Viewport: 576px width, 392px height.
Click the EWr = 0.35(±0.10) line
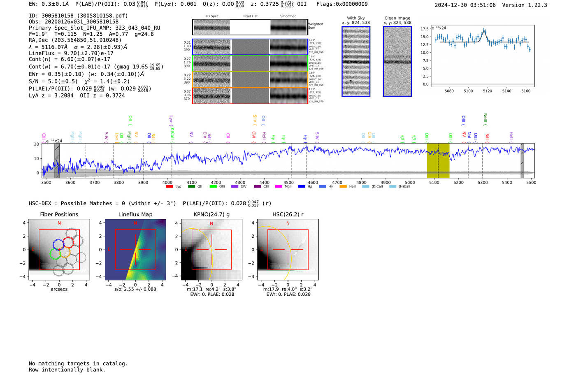[x=86, y=74]
